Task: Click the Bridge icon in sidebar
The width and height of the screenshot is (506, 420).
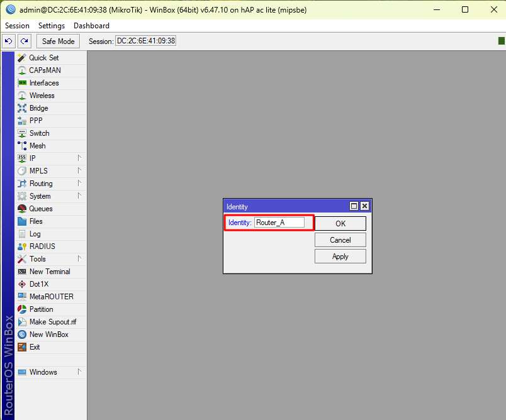Action: (x=22, y=108)
